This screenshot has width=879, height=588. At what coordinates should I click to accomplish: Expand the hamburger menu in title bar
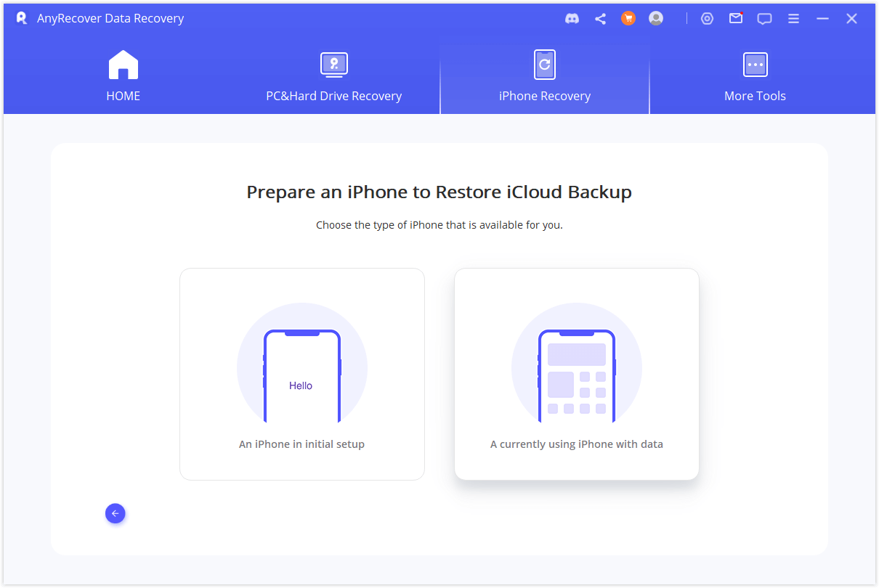tap(793, 19)
